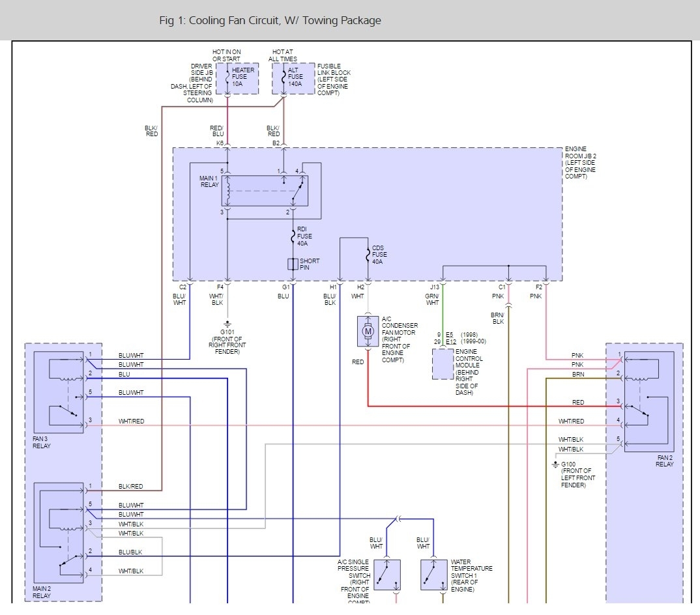
Task: Select the Engine Control Module box
Action: [443, 364]
